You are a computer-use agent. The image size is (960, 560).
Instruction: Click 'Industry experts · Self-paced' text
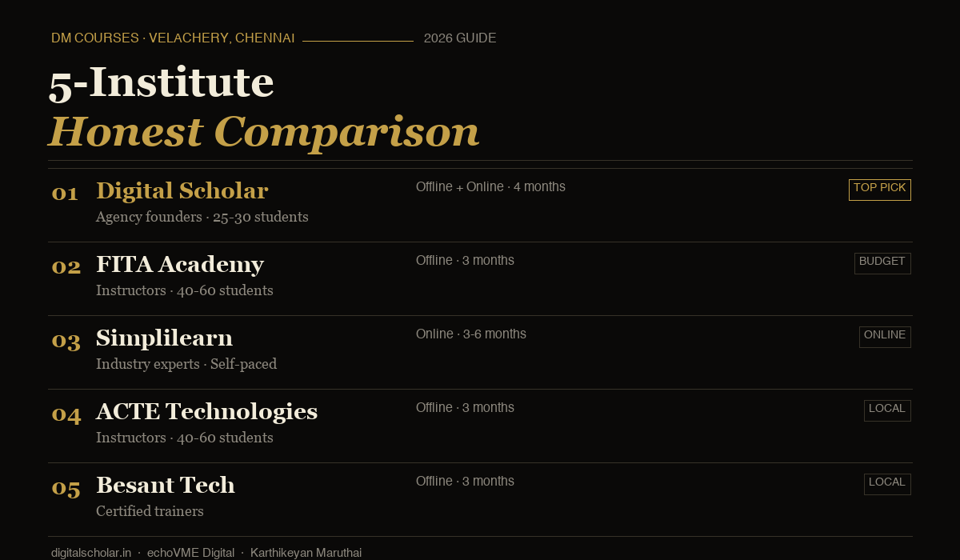point(186,364)
